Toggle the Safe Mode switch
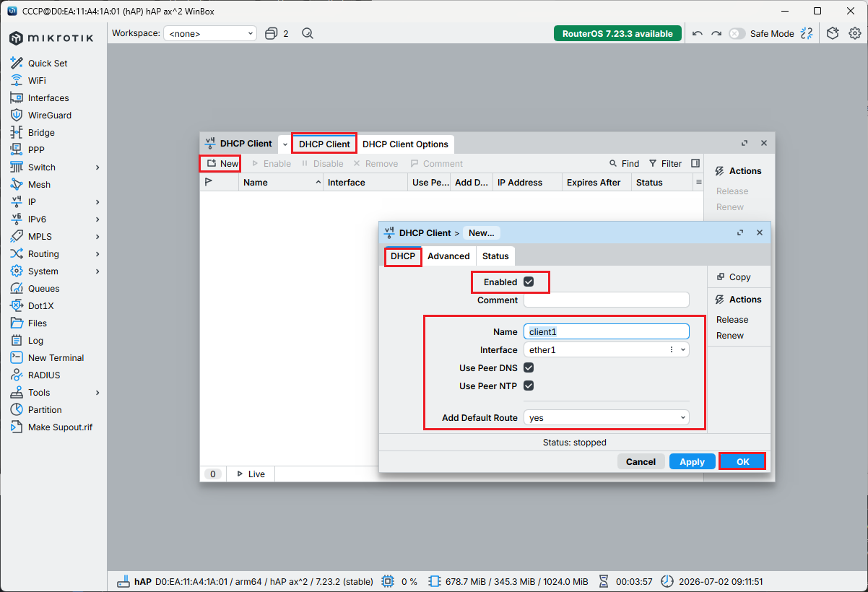Viewport: 868px width, 592px height. pyautogui.click(x=737, y=33)
